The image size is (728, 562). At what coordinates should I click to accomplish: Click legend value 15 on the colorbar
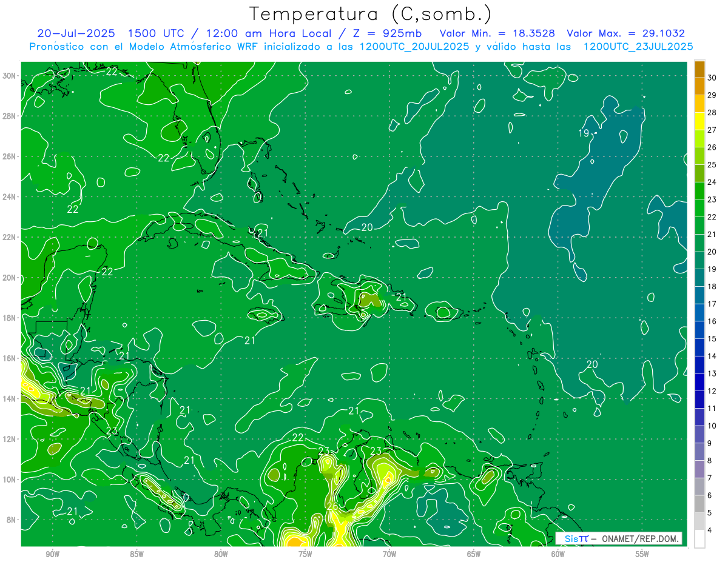pyautogui.click(x=712, y=338)
